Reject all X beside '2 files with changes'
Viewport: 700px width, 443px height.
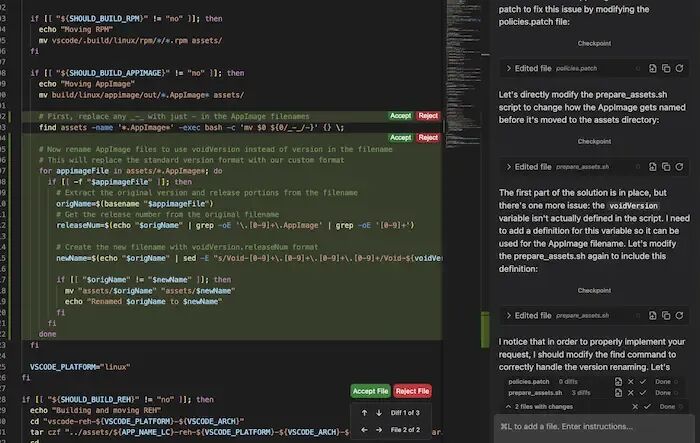tap(635, 407)
